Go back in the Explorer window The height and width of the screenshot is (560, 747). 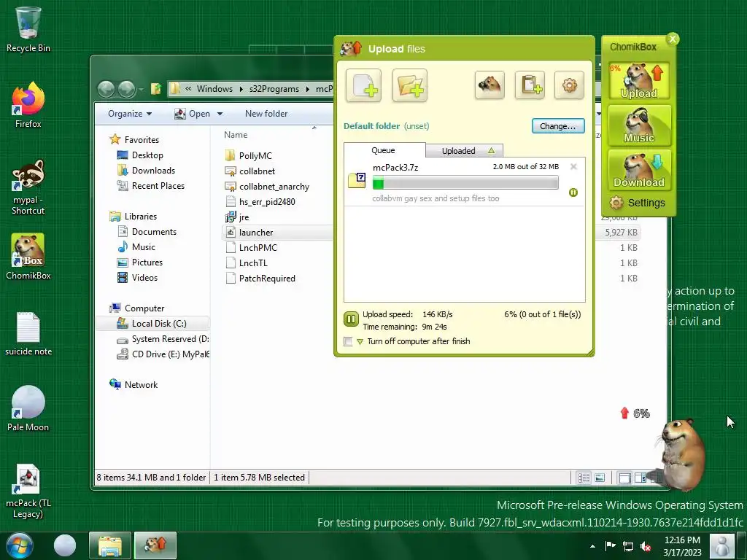tap(106, 88)
